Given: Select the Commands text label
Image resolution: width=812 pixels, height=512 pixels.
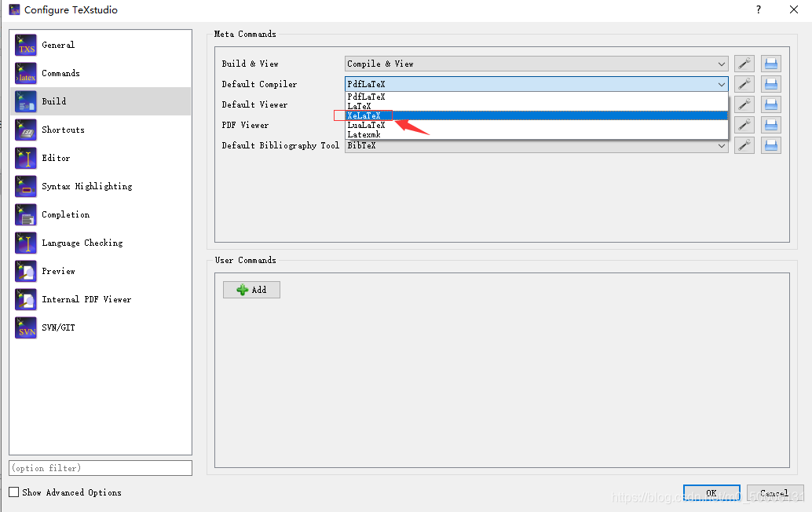Looking at the screenshot, I should (x=60, y=73).
